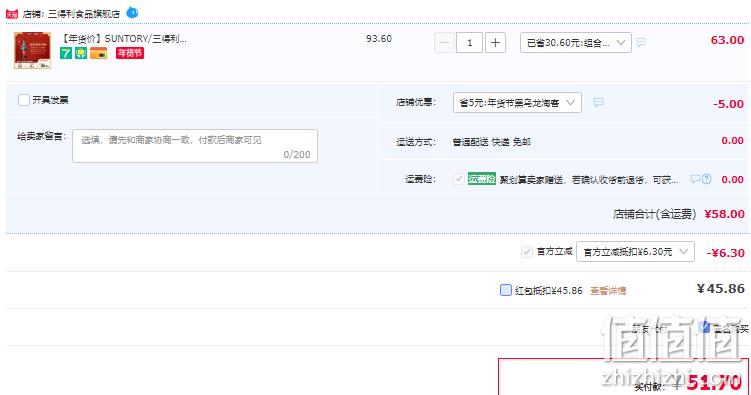The image size is (751, 395).
Task: Open the 已省30.60元 promotion dropdown
Action: [576, 43]
